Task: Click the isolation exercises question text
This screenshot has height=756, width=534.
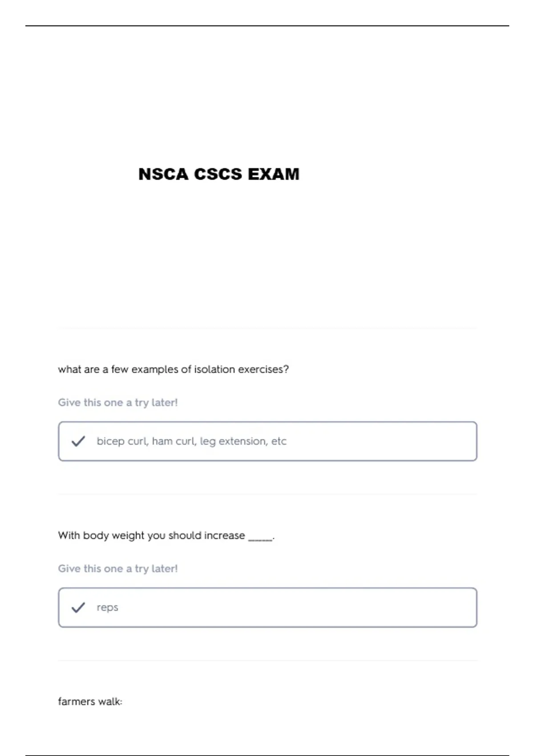Action: pyautogui.click(x=174, y=370)
